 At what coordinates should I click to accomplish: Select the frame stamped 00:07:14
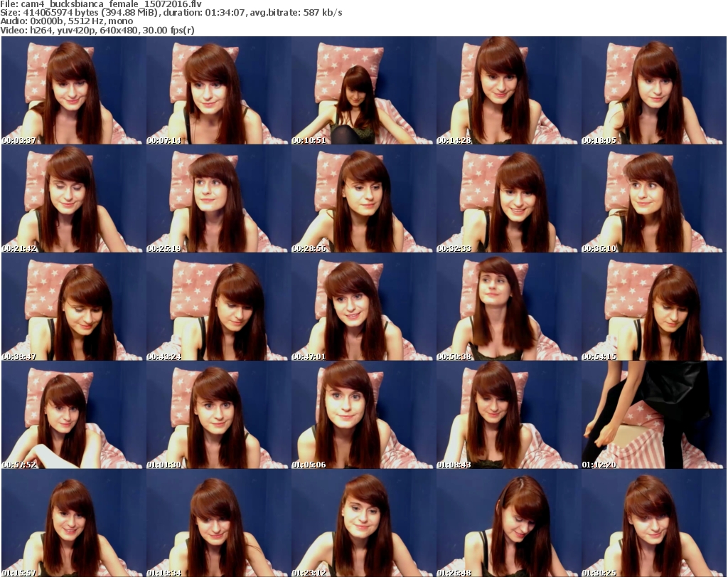pos(219,90)
